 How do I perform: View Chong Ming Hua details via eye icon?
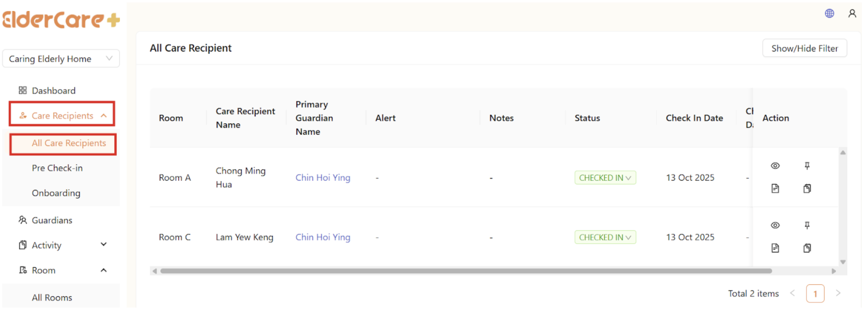point(775,166)
